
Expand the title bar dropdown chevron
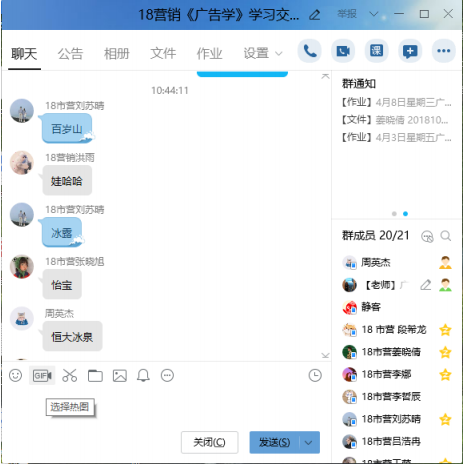374,14
